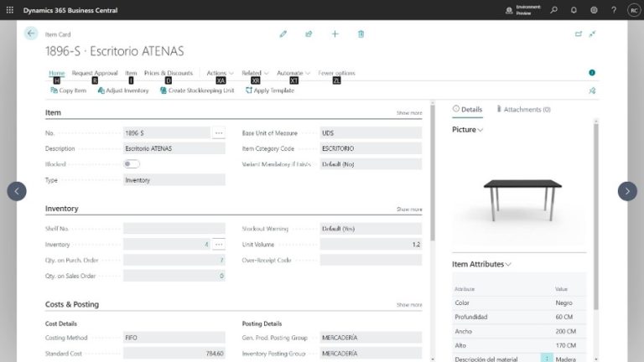
Task: Click the share icon in header
Action: tap(309, 34)
